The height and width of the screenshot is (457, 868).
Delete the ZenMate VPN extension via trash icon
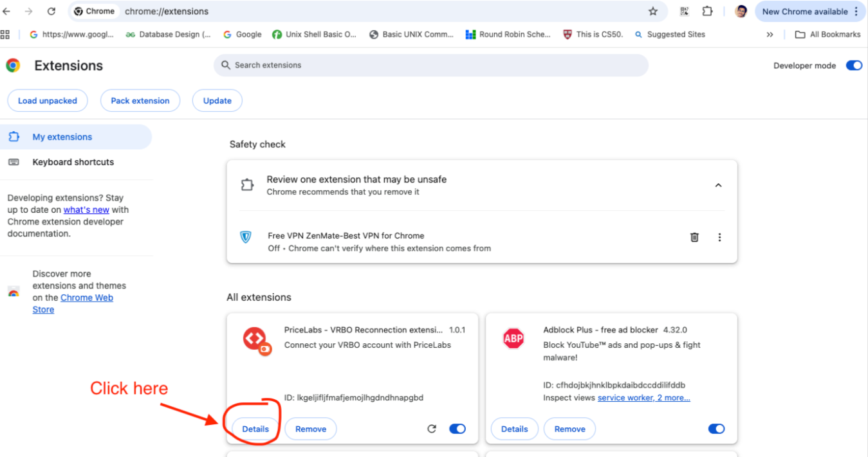pos(694,237)
